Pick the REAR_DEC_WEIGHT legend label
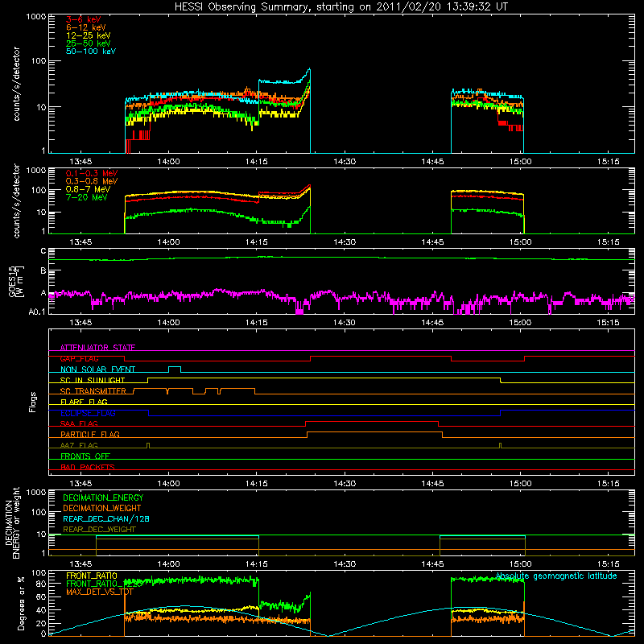644x644 pixels. click(99, 530)
